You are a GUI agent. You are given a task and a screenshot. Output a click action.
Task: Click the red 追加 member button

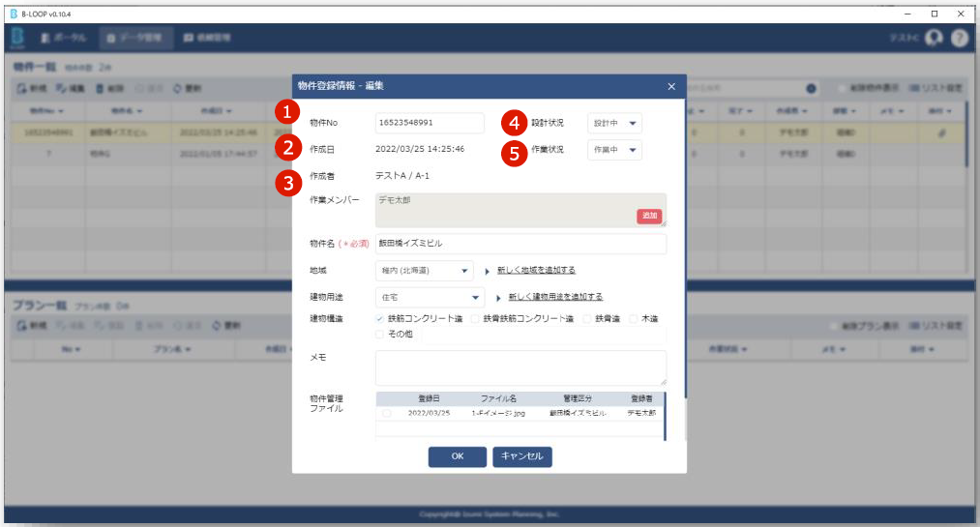click(x=649, y=217)
